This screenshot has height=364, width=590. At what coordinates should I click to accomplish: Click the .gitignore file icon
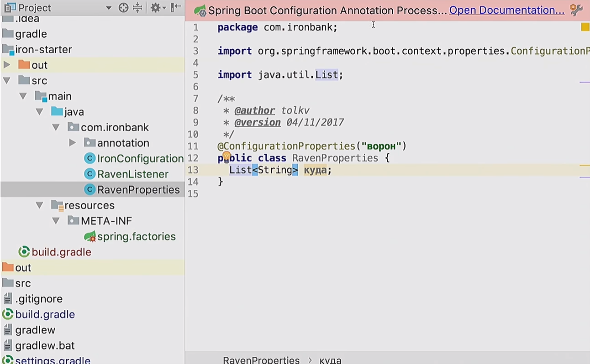pyautogui.click(x=8, y=299)
